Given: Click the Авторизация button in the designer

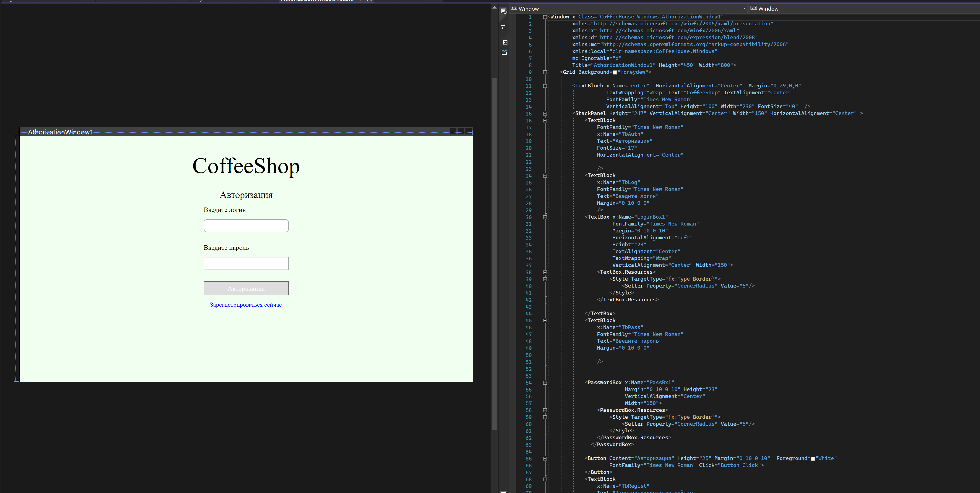Looking at the screenshot, I should point(246,288).
